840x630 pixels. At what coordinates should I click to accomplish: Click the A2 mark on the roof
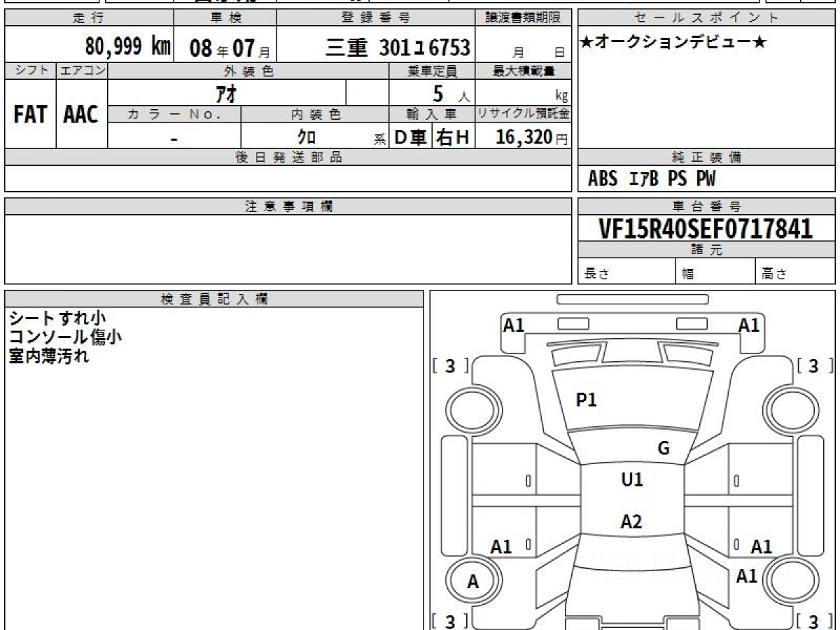point(631,521)
